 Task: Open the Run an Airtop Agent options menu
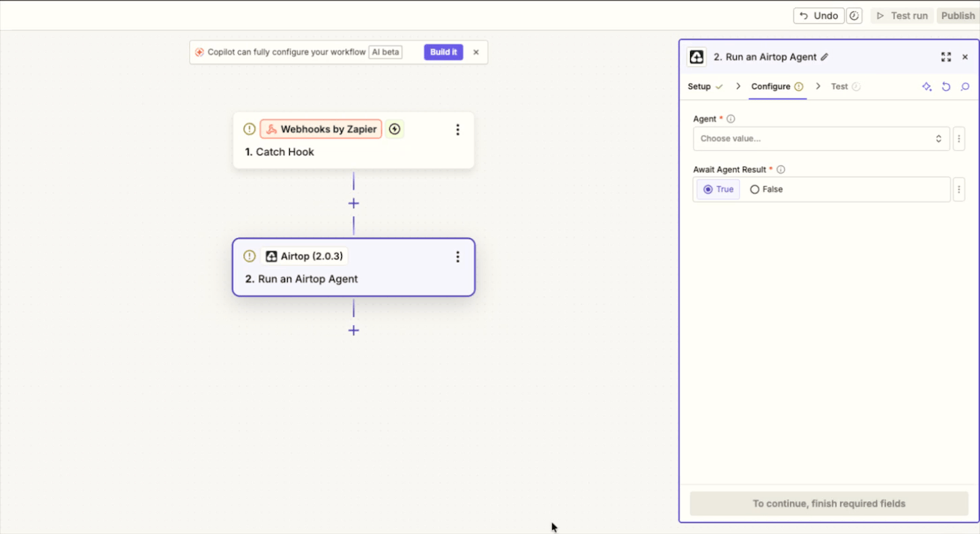458,257
